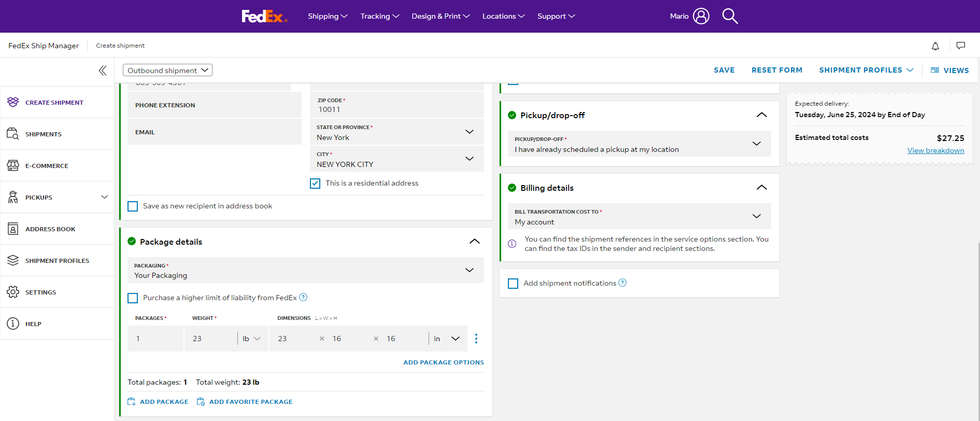Click the dimensions length field showing 23

(294, 339)
